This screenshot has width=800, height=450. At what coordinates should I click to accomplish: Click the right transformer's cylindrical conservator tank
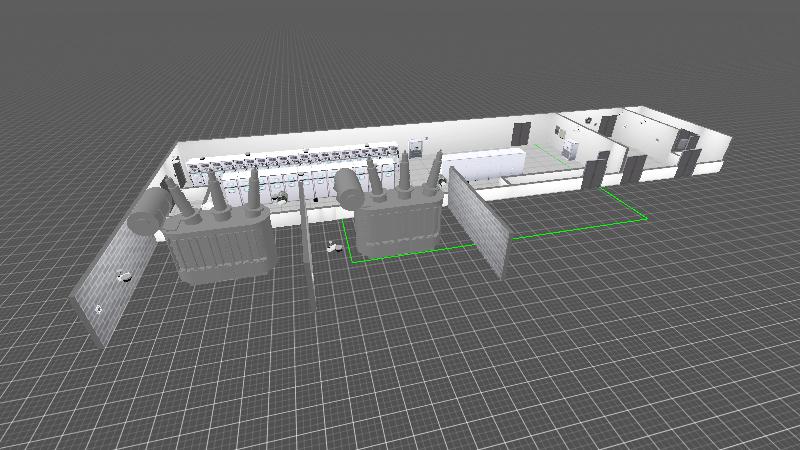pos(349,185)
